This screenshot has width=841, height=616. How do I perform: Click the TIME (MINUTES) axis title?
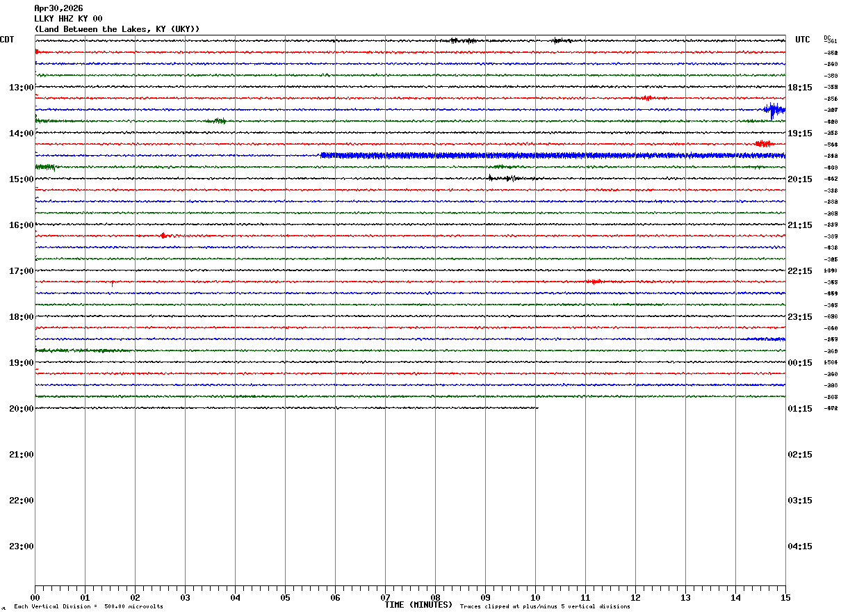[418, 605]
